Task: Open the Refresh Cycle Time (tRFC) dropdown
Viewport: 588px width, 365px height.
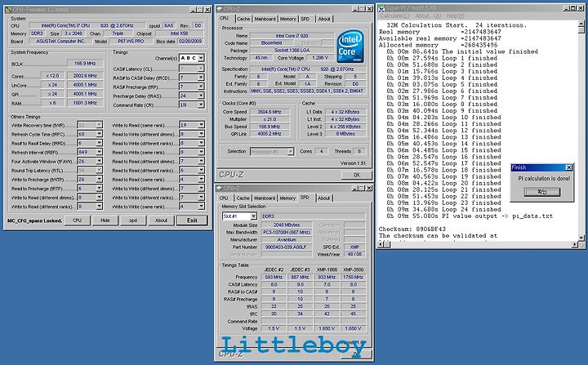Action: point(99,134)
